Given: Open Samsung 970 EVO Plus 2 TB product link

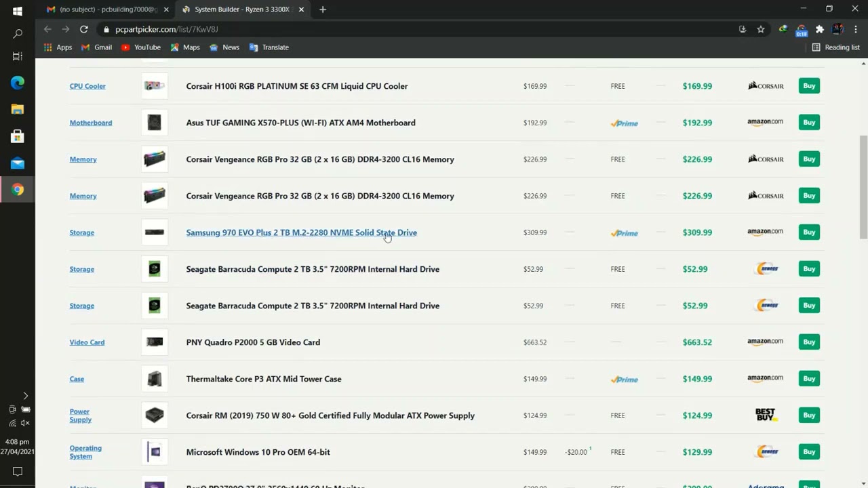Looking at the screenshot, I should [x=302, y=232].
